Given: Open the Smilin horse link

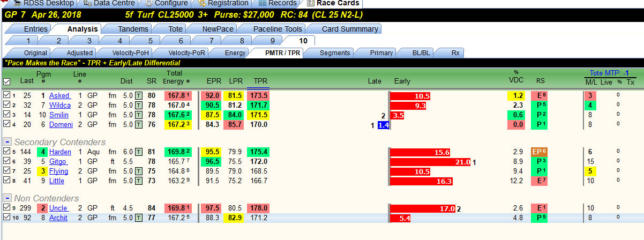Looking at the screenshot, I should 59,115.
